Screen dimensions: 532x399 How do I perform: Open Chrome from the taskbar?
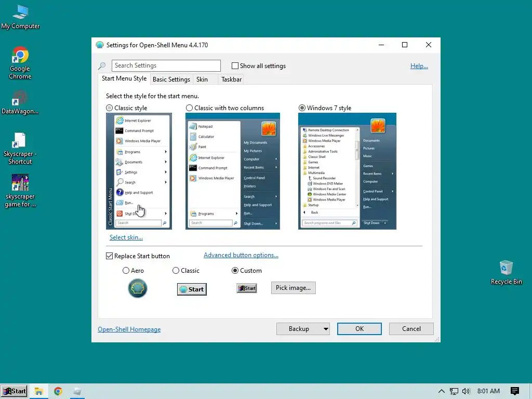point(58,391)
